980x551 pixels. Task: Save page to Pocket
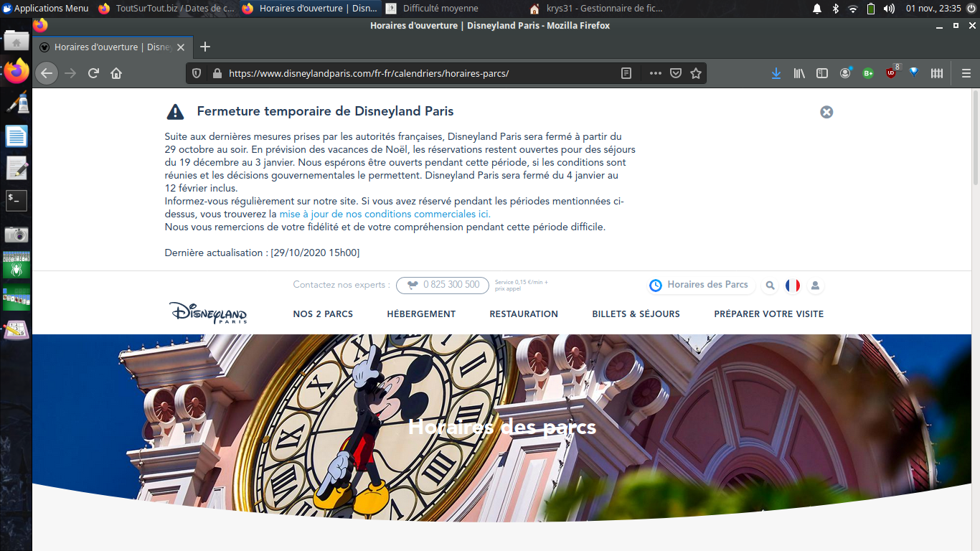click(675, 73)
